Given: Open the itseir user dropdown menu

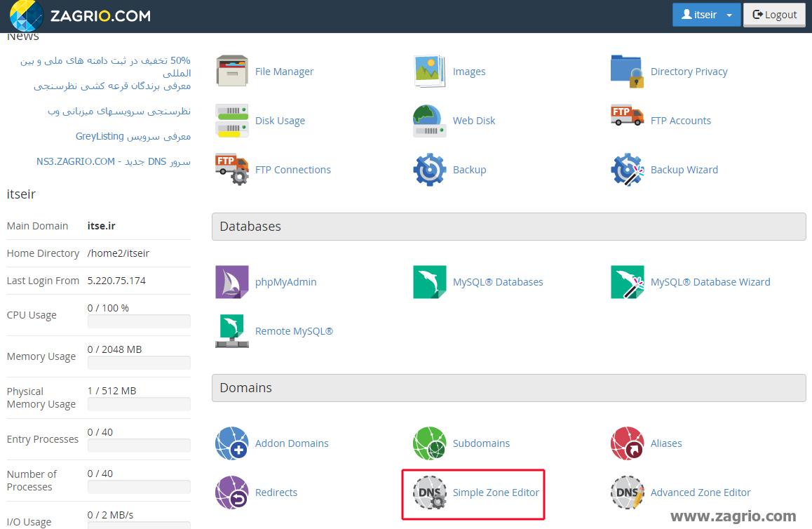Looking at the screenshot, I should [x=706, y=15].
